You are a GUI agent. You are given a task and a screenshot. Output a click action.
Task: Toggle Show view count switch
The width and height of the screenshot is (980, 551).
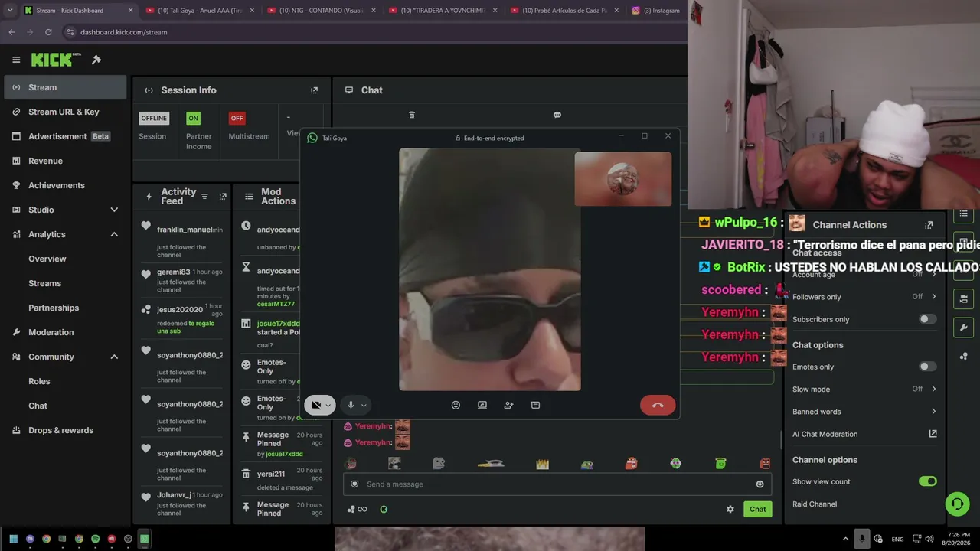click(927, 481)
